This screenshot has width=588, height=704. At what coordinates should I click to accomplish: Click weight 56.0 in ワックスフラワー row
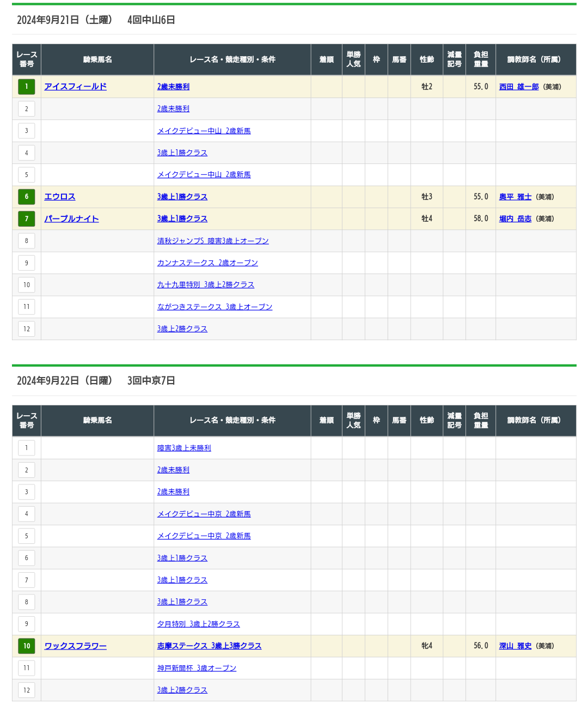tap(481, 646)
